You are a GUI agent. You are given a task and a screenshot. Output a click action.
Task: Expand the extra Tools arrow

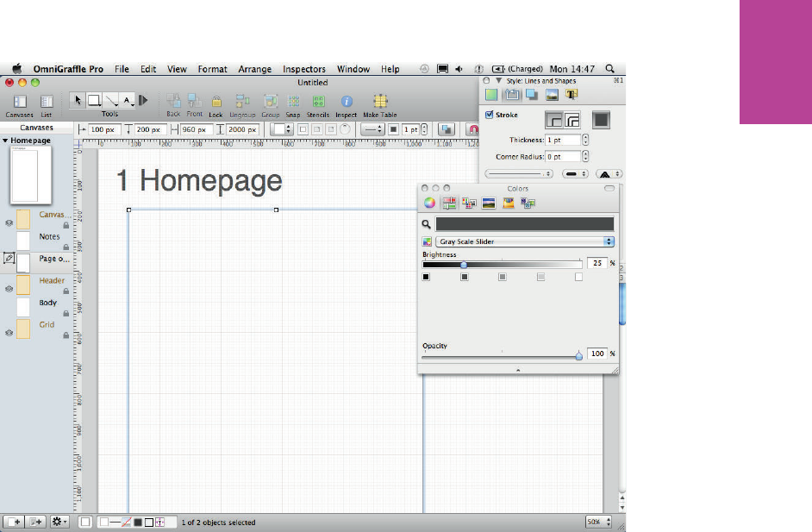click(143, 100)
